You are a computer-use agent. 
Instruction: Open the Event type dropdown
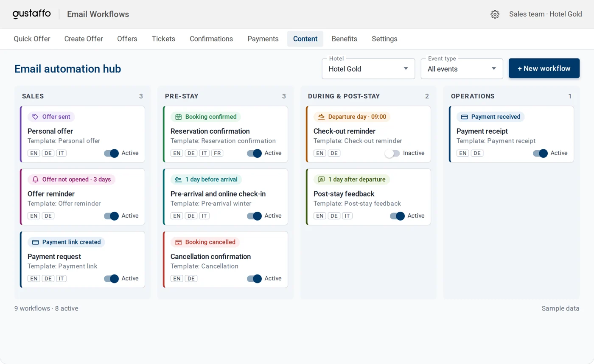click(462, 69)
